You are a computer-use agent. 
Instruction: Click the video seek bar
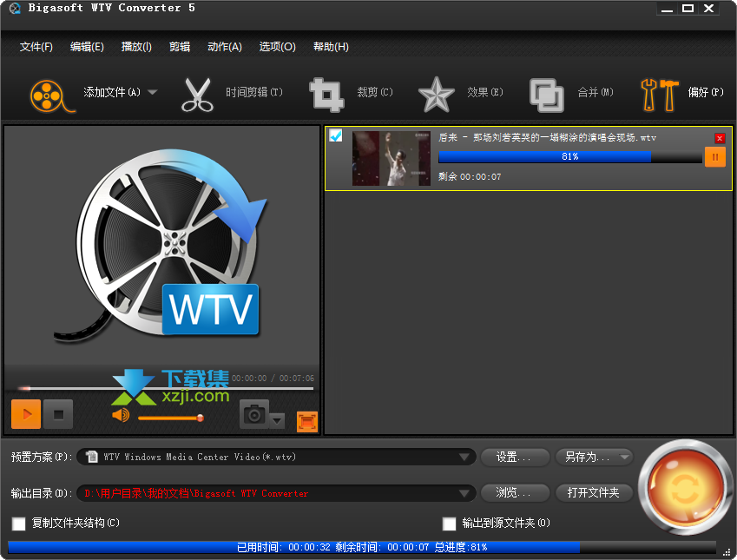coord(166,388)
